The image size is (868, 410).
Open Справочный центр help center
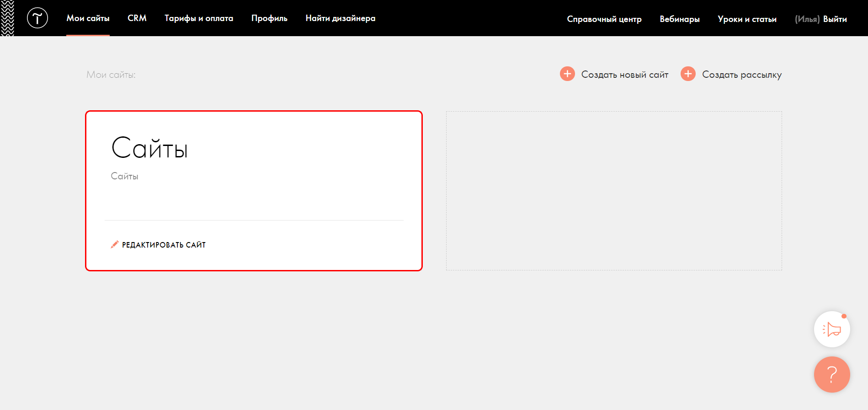pyautogui.click(x=604, y=19)
